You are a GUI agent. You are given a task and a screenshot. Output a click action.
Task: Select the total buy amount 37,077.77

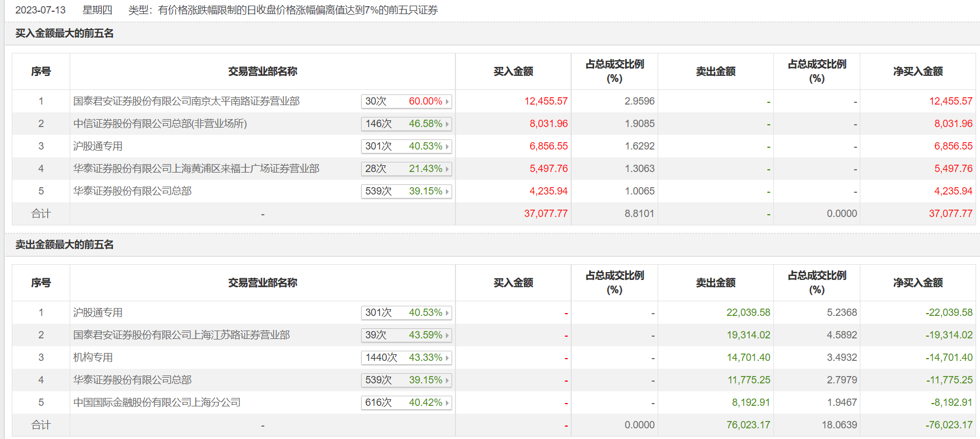546,214
